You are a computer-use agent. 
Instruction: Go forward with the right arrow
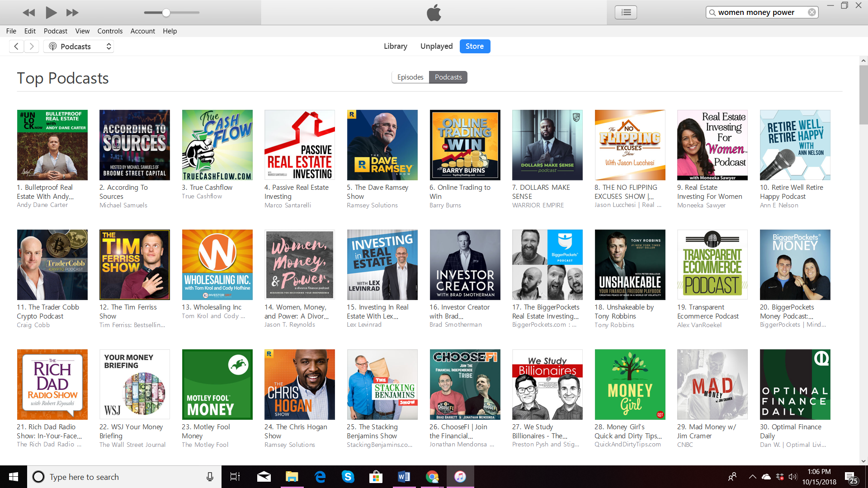pyautogui.click(x=31, y=46)
